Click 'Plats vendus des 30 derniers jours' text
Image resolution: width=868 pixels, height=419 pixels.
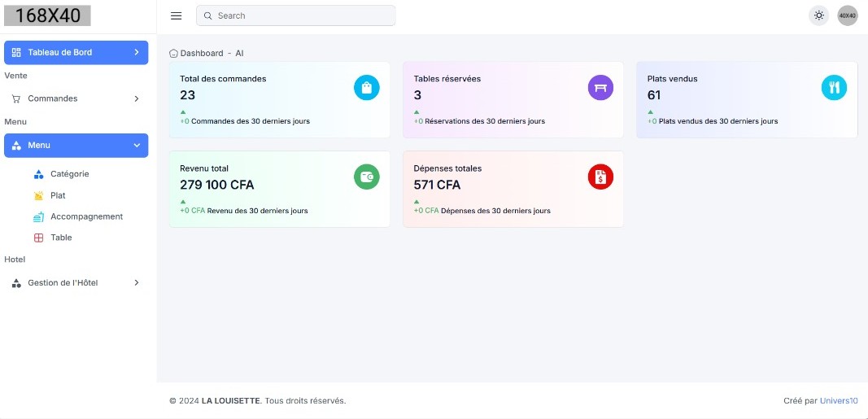[718, 121]
